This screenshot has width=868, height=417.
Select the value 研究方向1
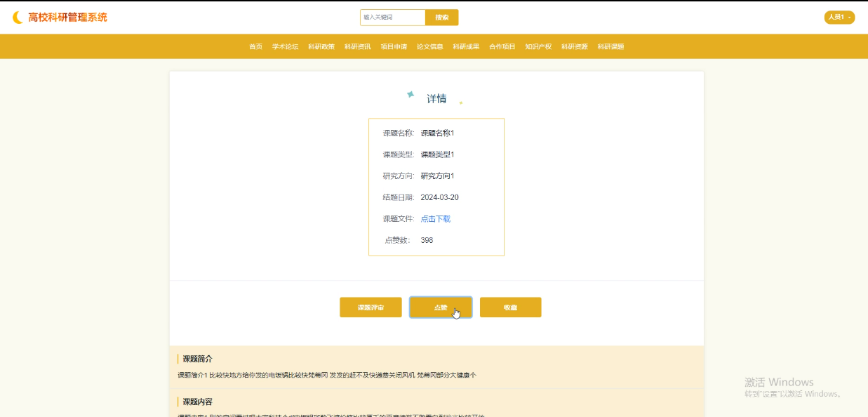438,176
